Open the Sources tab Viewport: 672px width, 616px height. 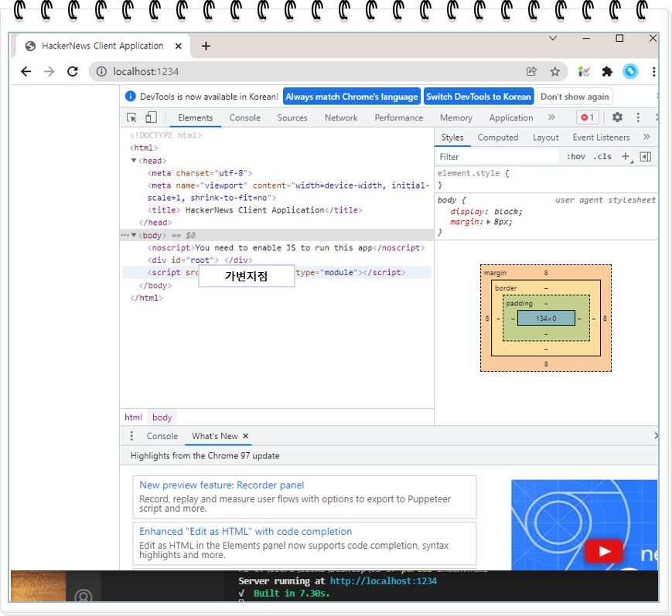pyautogui.click(x=292, y=117)
